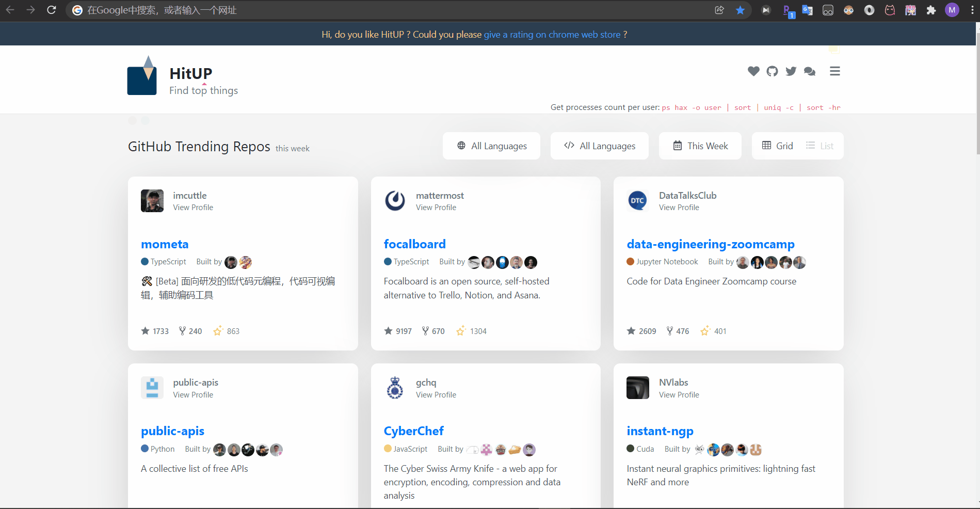
Task: Open the hamburger menu in HitUP header
Action: coord(835,71)
